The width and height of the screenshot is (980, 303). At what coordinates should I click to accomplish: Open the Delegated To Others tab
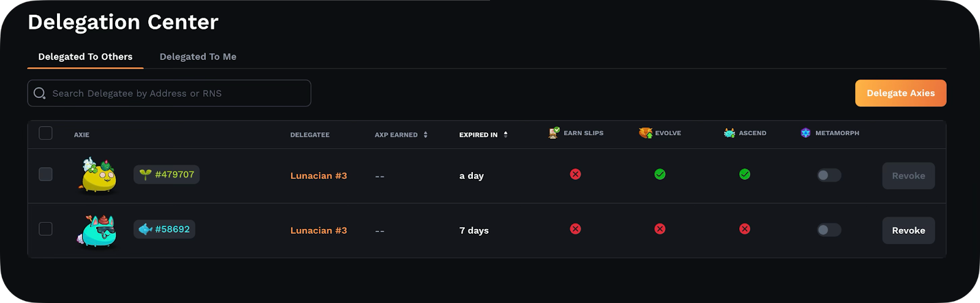tap(85, 56)
